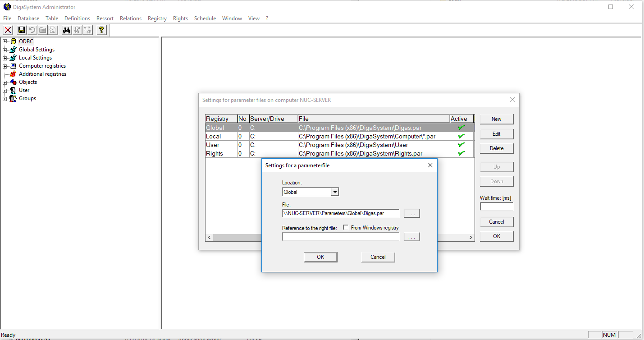Toggle Active checkmark for the Rights registry row
644x340 pixels.
coord(461,153)
